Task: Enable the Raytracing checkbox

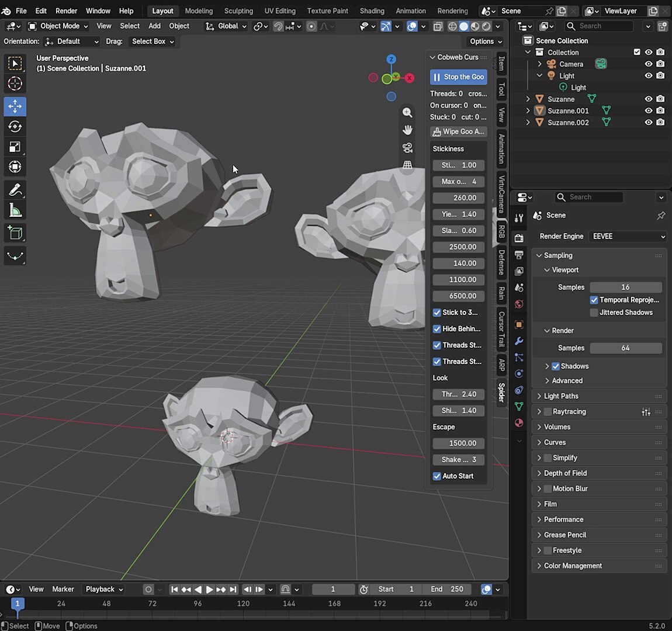Action: click(x=548, y=412)
